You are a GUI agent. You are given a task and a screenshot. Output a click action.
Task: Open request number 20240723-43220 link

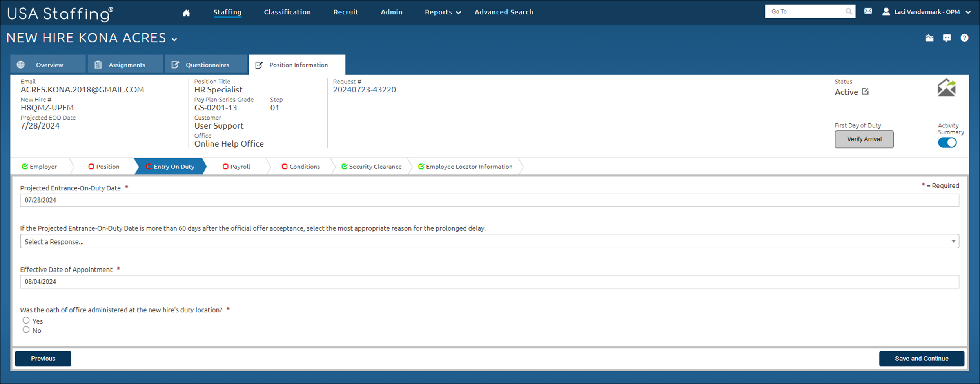(x=364, y=90)
